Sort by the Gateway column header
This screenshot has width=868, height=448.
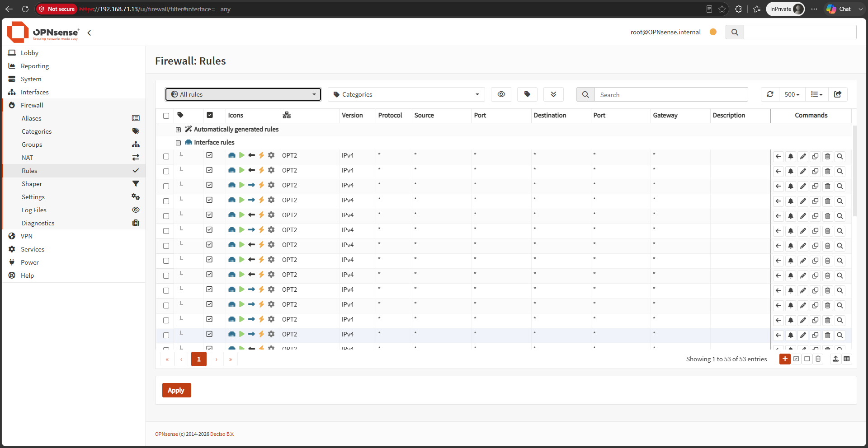(665, 116)
